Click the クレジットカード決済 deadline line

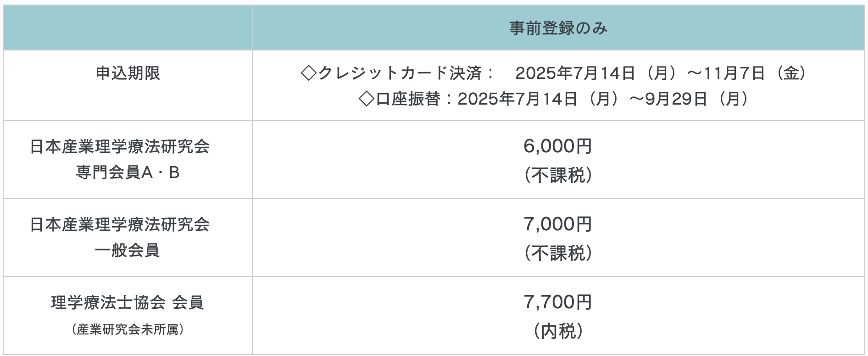(554, 73)
